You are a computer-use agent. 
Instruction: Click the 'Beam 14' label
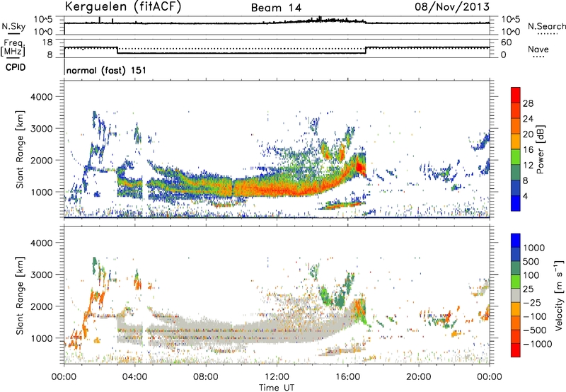(x=276, y=8)
